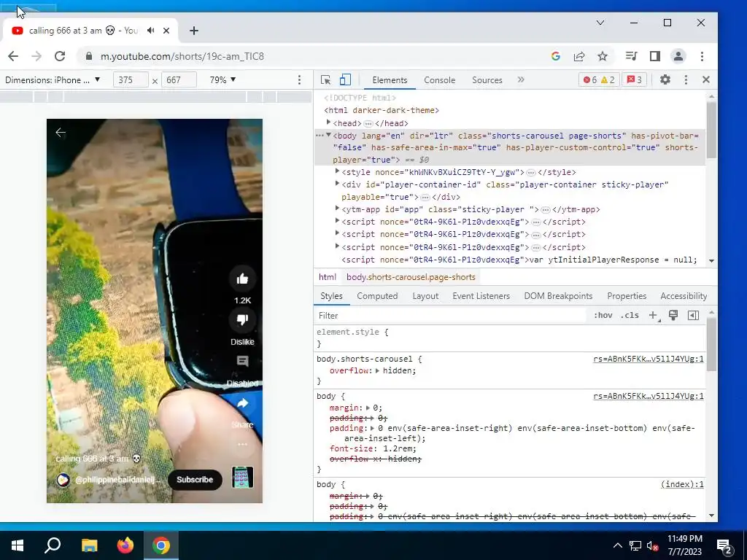Toggle the Chrome side panel
747x560 pixels.
click(655, 56)
